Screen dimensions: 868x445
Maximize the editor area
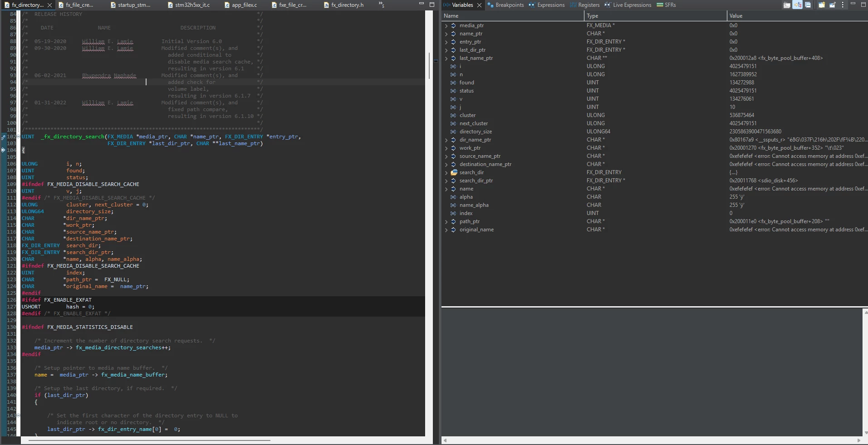tap(432, 4)
